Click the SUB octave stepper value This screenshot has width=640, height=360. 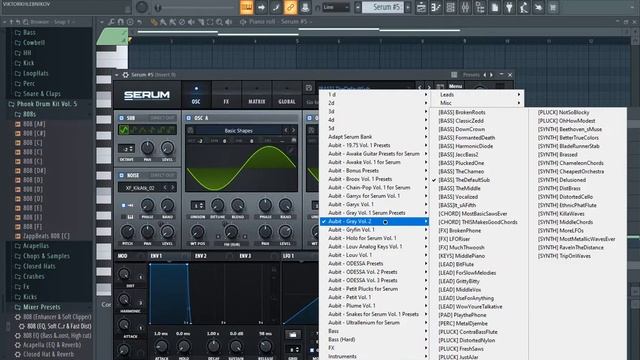pyautogui.click(x=127, y=149)
